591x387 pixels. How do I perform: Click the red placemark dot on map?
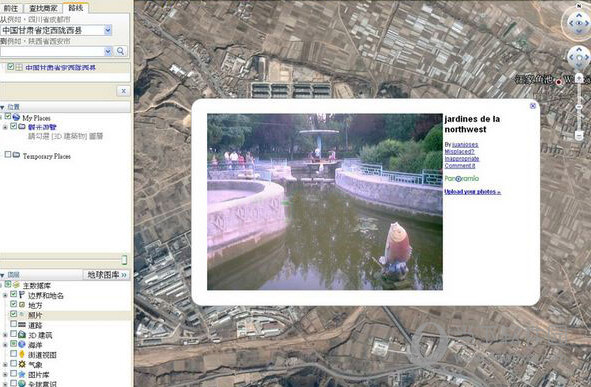click(x=559, y=81)
